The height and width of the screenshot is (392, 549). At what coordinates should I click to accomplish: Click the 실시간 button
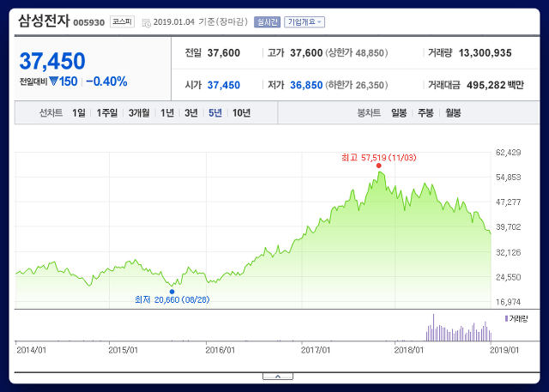pyautogui.click(x=267, y=22)
